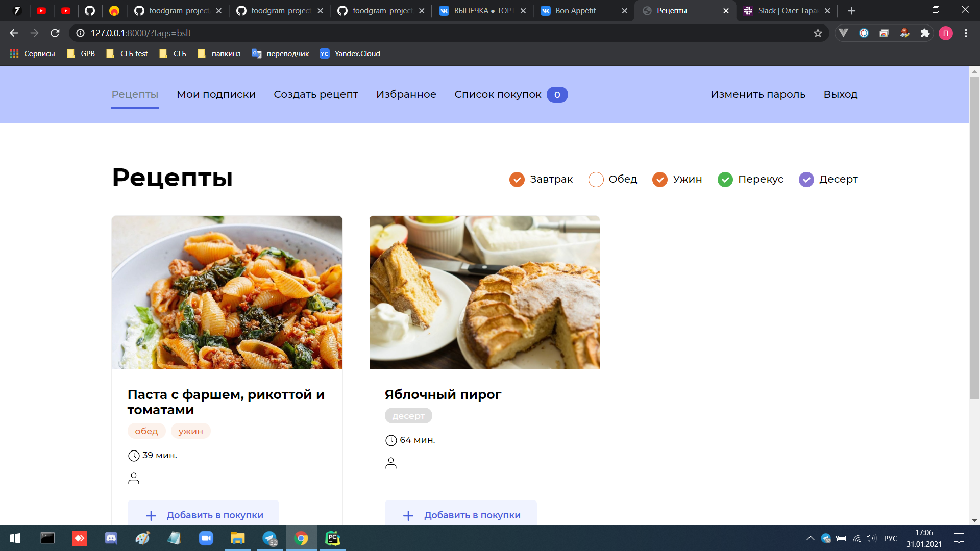Open PyCharm from the taskbar
This screenshot has width=980, height=551.
click(x=333, y=538)
